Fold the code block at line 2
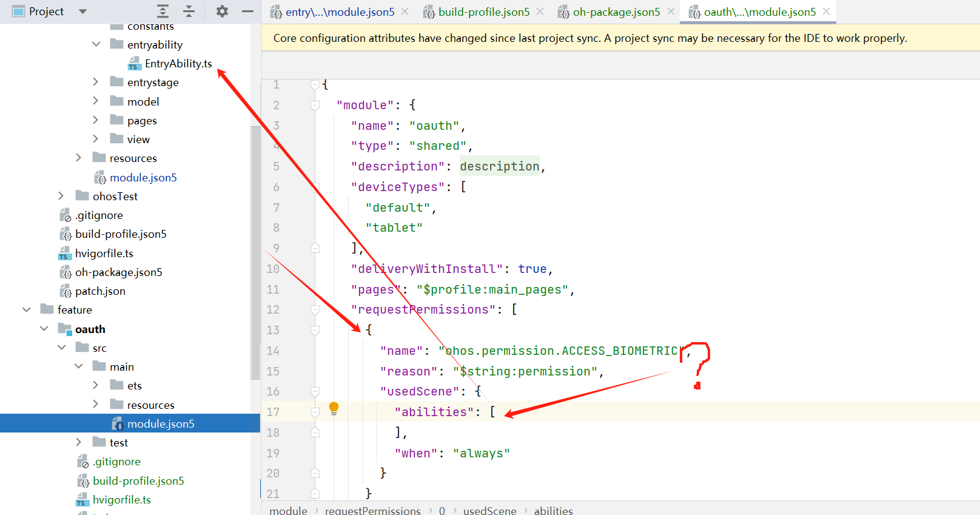The height and width of the screenshot is (515, 980). click(315, 106)
